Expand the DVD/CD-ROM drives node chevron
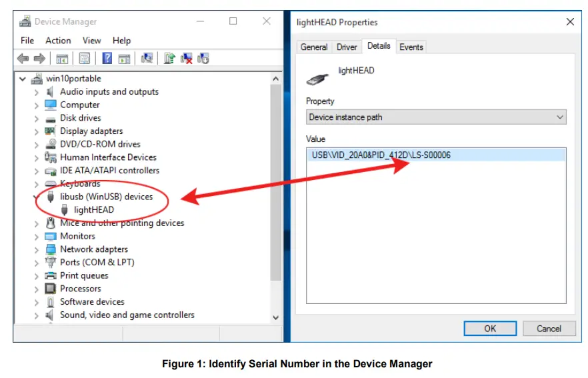The image size is (588, 378). coord(36,145)
